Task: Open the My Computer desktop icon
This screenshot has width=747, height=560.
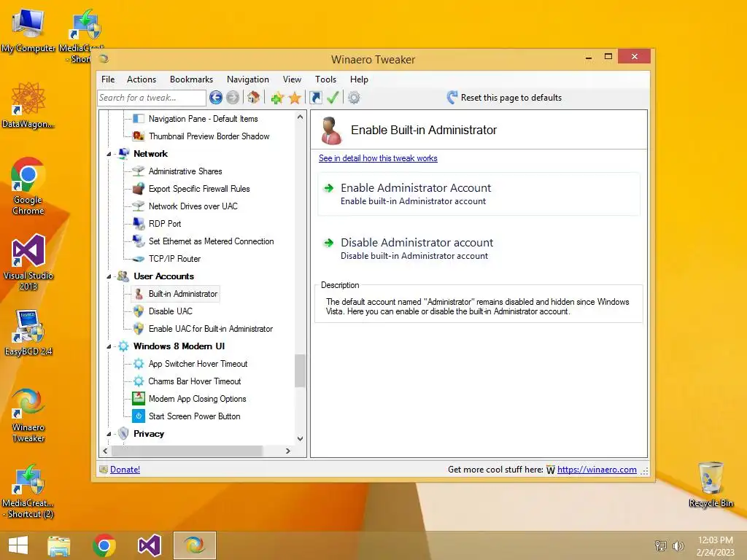Action: tap(28, 30)
